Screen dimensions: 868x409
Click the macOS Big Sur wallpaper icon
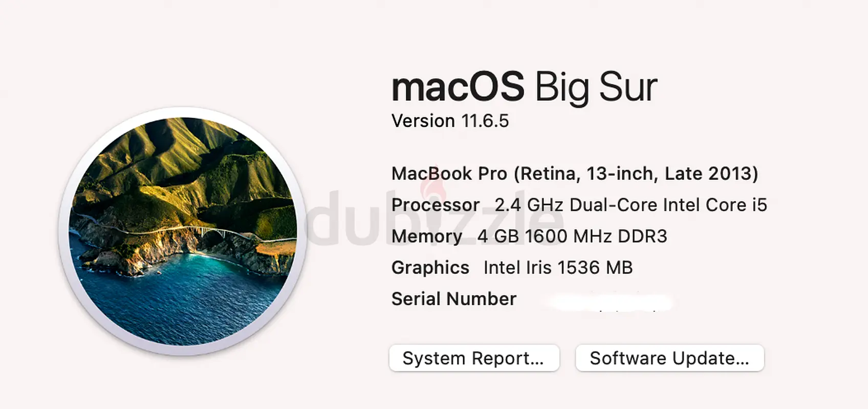click(183, 231)
